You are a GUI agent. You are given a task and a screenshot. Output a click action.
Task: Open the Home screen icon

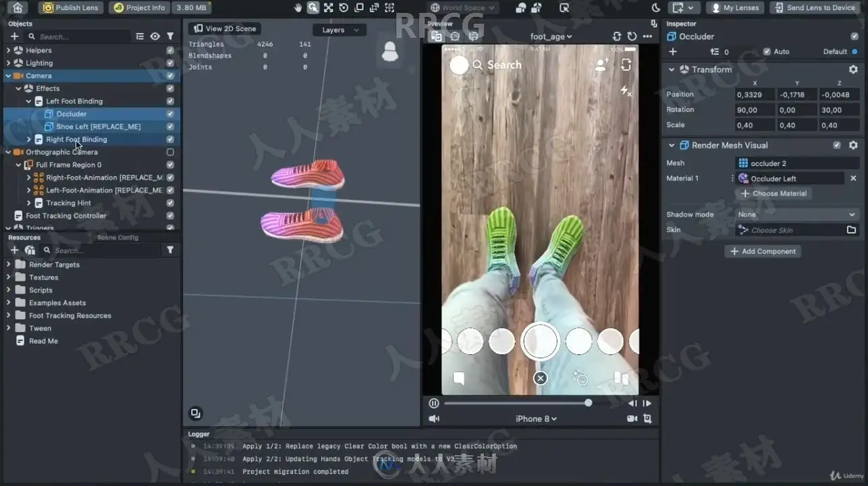click(x=18, y=7)
